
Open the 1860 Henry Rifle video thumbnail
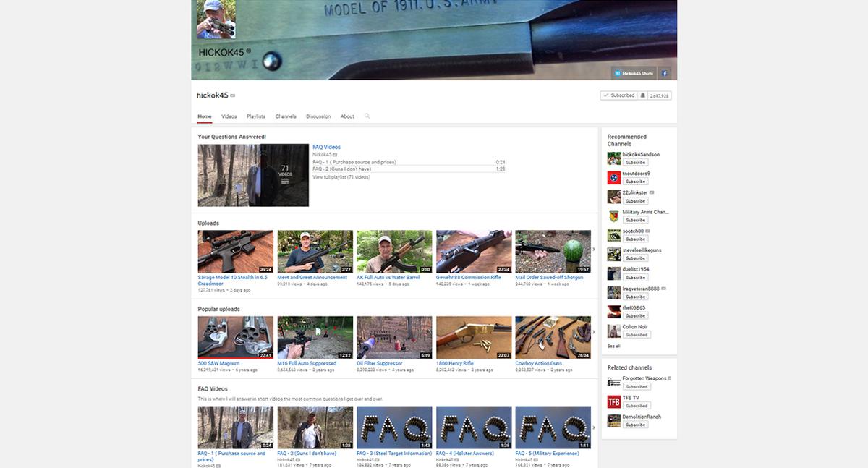(x=474, y=337)
